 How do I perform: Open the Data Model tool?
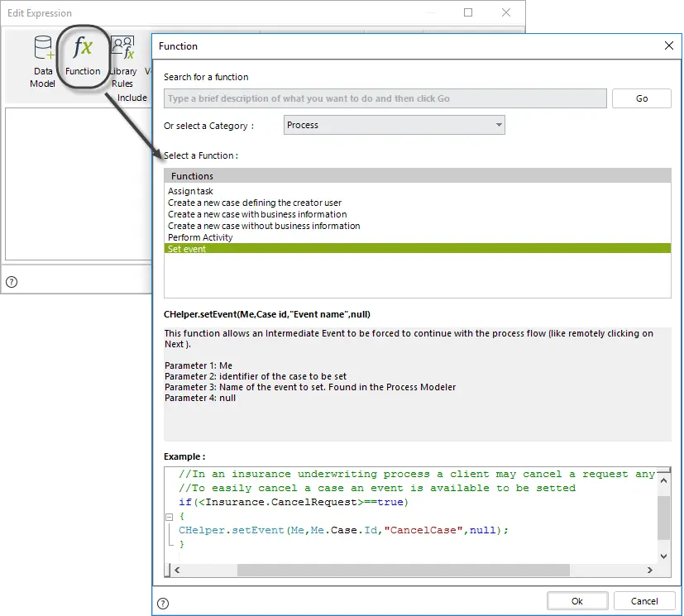click(x=43, y=61)
